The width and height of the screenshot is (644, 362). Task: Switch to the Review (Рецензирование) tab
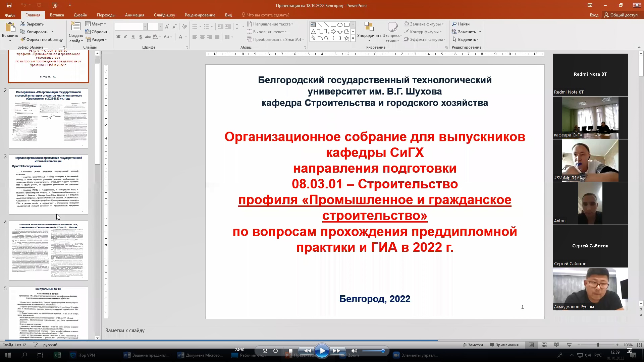click(x=200, y=15)
